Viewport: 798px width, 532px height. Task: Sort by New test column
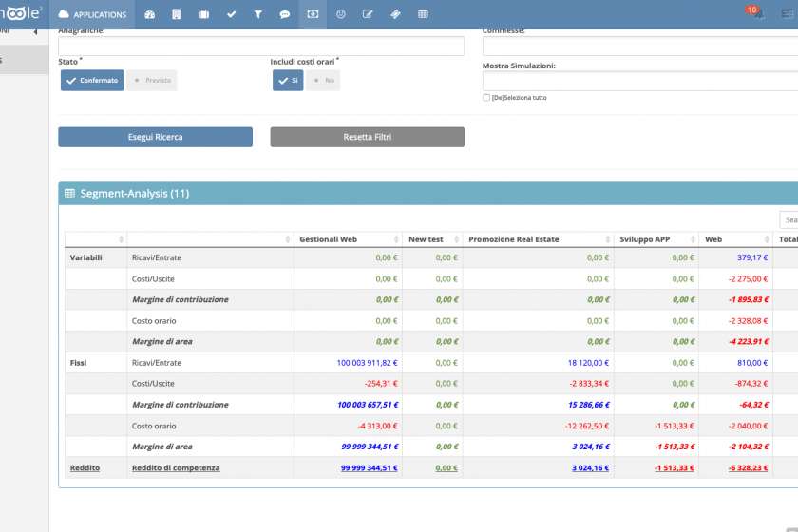pos(432,239)
